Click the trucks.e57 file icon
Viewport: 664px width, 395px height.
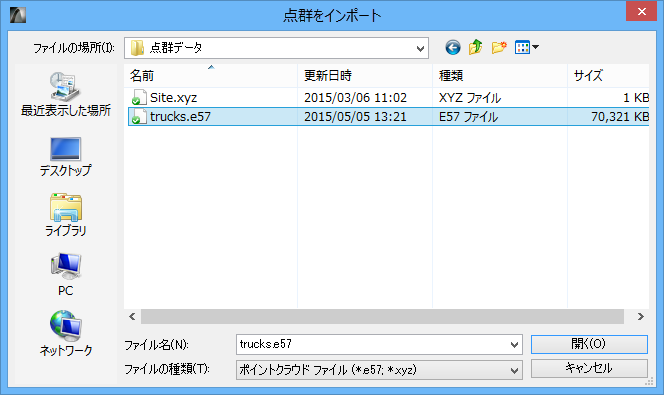tap(138, 116)
